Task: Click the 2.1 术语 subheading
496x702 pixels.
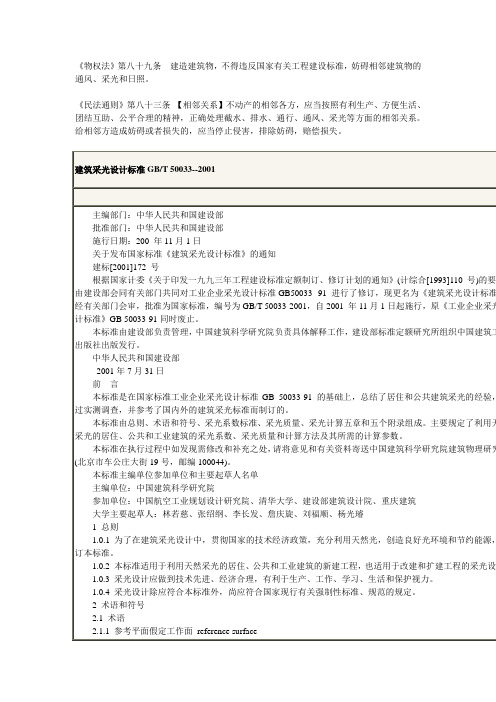Action: (109, 618)
